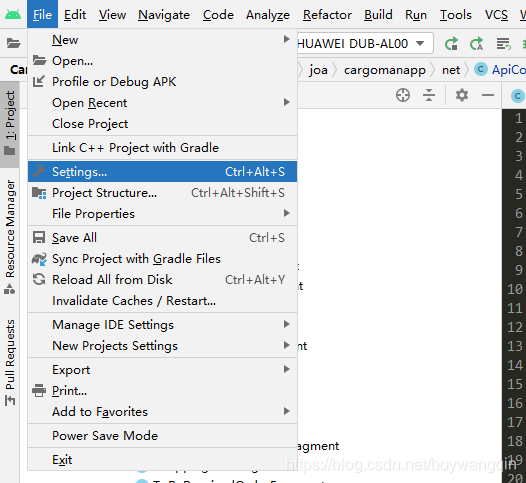Click the Apply Code Changes icon
This screenshot has width=526, height=483.
[477, 44]
